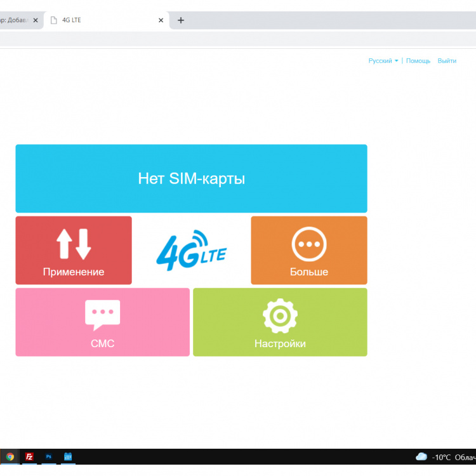Click the Нет SIM-карты status banner
The image size is (476, 476).
click(191, 178)
